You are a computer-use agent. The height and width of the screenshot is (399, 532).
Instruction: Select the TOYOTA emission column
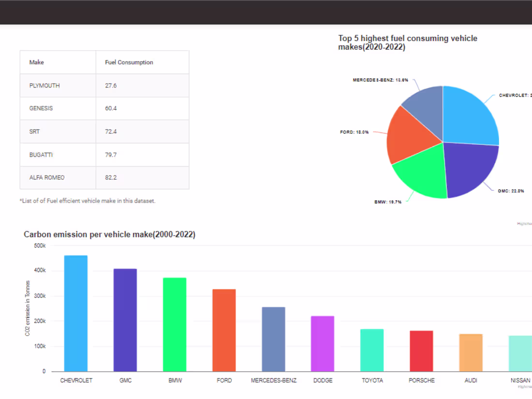(372, 351)
